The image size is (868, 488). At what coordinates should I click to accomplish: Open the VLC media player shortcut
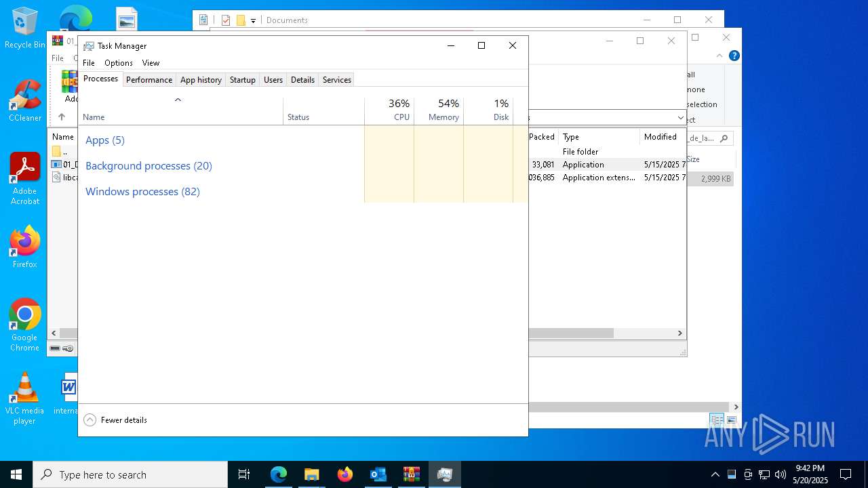tap(25, 399)
